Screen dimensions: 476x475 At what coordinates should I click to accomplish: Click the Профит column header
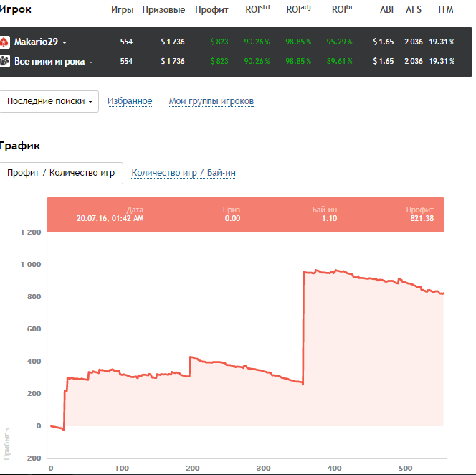click(211, 10)
